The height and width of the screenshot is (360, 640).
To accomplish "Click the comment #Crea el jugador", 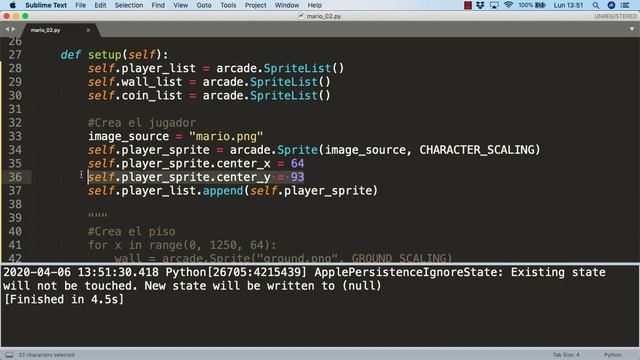I will click(142, 122).
